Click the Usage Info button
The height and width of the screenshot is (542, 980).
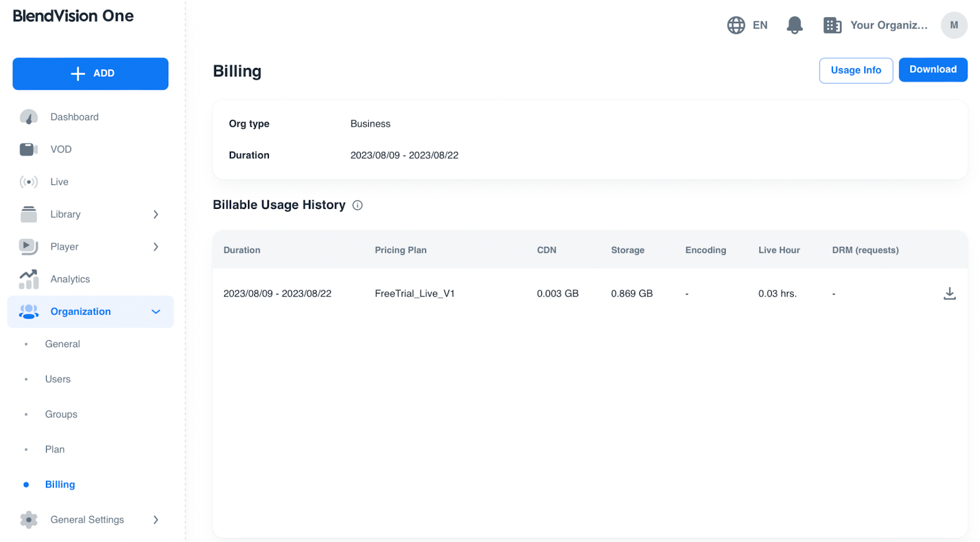tap(856, 70)
